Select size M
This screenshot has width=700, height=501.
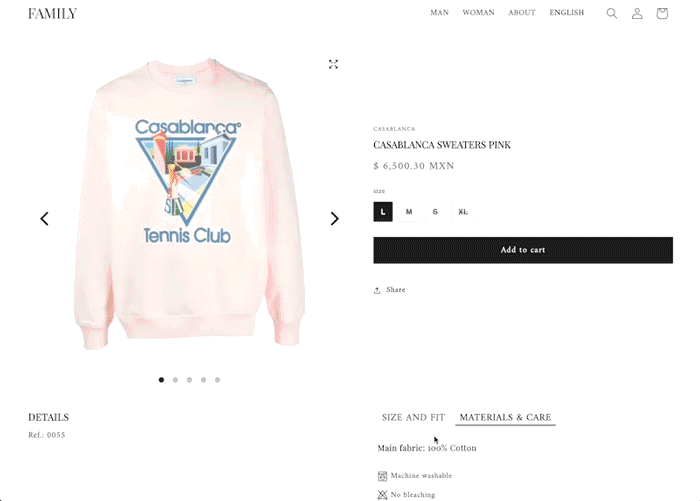tap(409, 212)
